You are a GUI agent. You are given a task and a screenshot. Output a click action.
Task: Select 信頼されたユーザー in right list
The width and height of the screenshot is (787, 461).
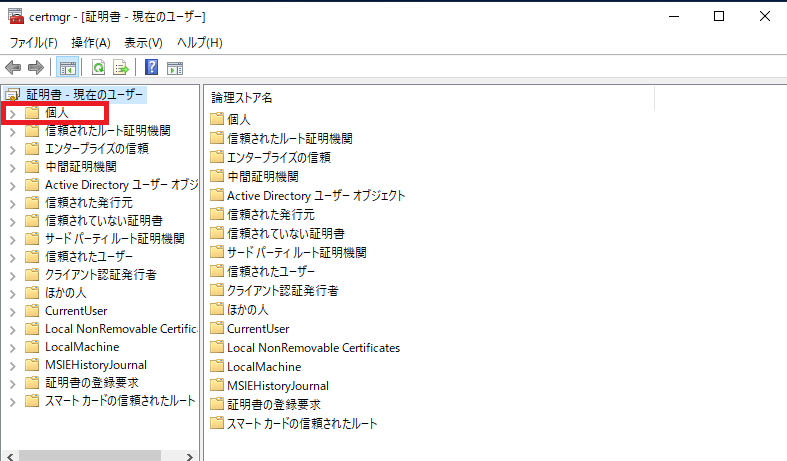coord(271,272)
